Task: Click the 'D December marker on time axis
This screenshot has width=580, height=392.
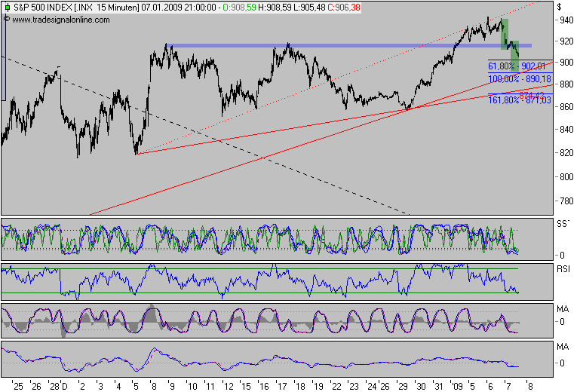Action: 64,387
